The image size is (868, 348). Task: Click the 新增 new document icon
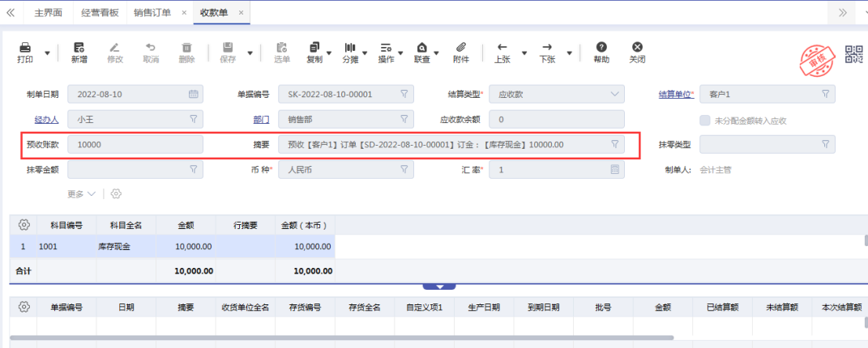tap(79, 48)
